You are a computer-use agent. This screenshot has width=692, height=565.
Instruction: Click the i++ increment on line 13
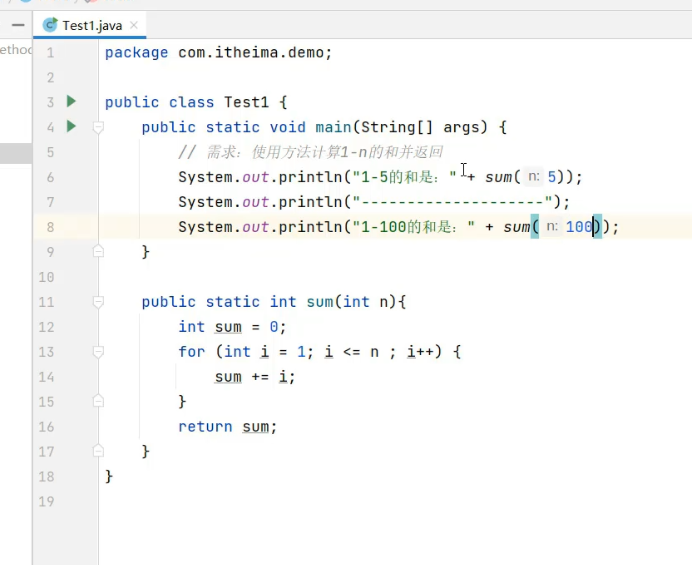pos(420,352)
